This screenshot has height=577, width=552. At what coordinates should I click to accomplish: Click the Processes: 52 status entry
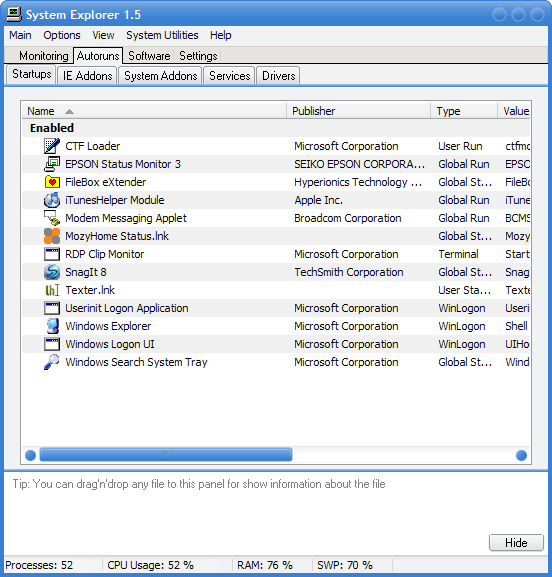[39, 565]
